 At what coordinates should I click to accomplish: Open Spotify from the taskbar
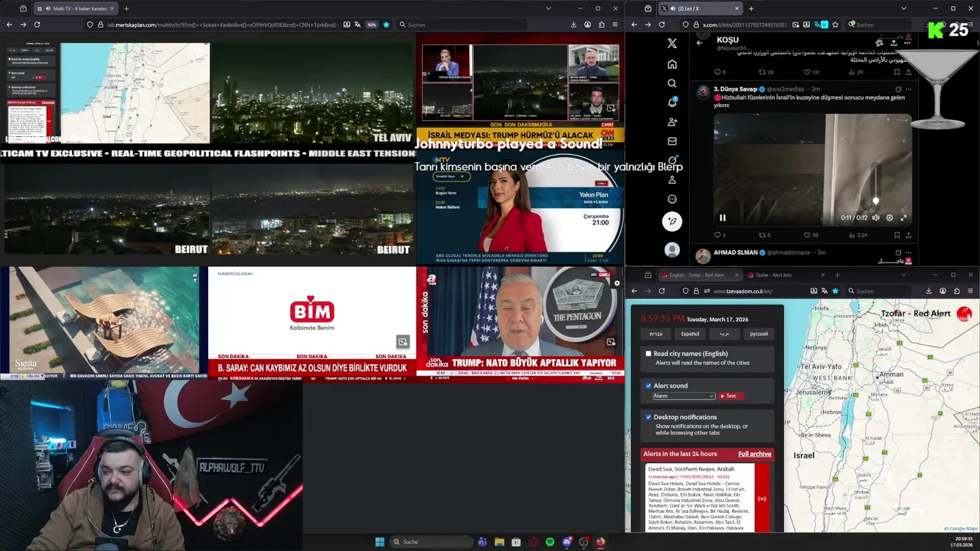(550, 542)
